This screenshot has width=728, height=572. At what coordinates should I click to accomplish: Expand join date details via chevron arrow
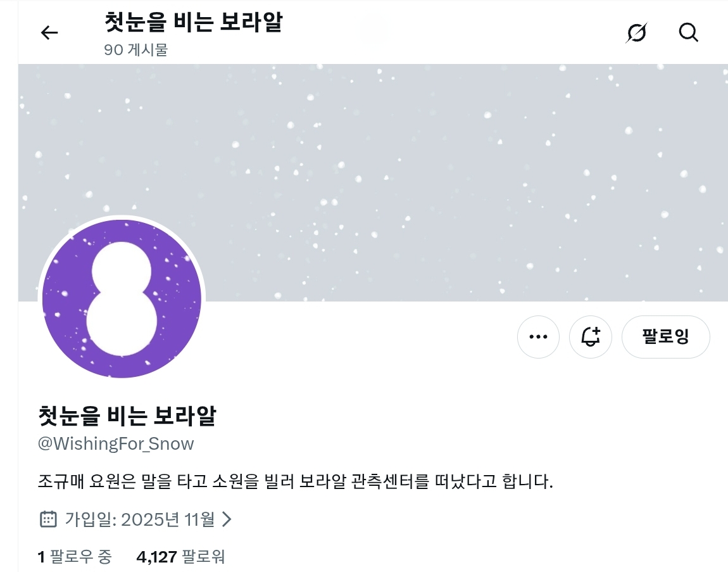point(227,519)
